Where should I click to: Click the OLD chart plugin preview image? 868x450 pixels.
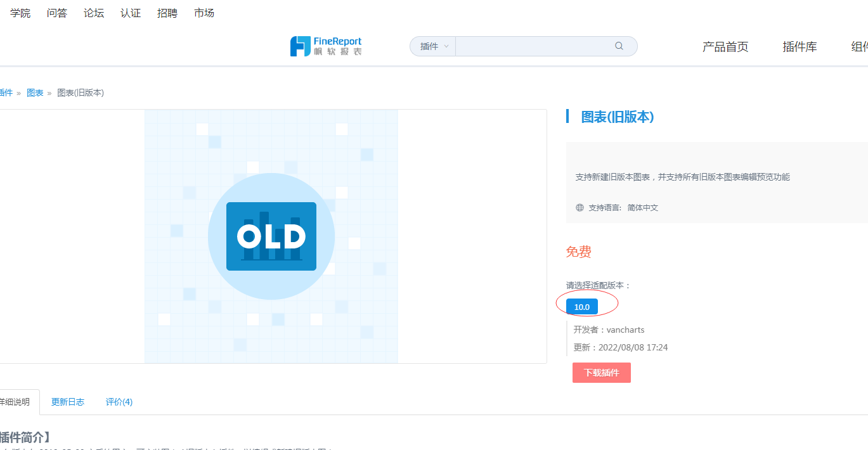pos(271,236)
